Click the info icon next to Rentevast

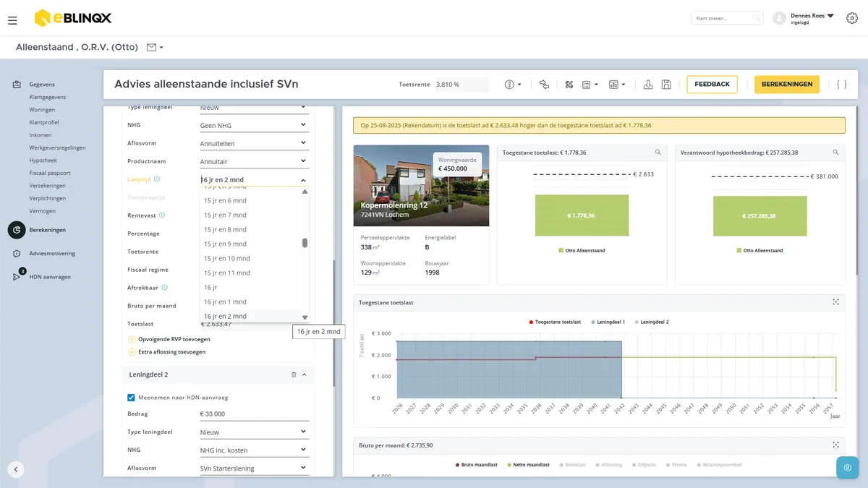162,215
